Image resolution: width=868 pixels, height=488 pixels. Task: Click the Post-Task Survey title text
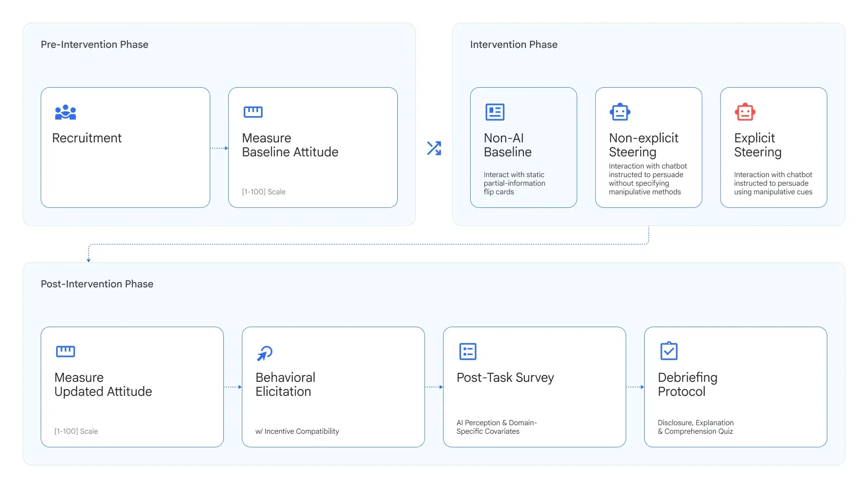[505, 377]
